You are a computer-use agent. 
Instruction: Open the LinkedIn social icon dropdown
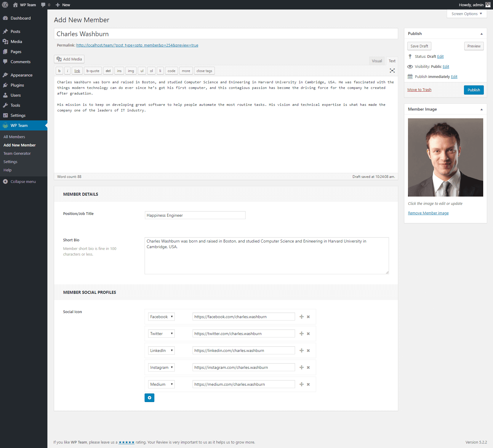[161, 350]
